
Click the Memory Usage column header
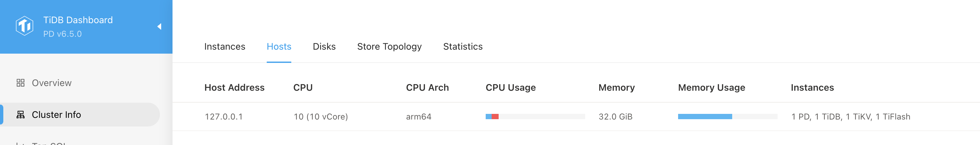click(x=711, y=88)
